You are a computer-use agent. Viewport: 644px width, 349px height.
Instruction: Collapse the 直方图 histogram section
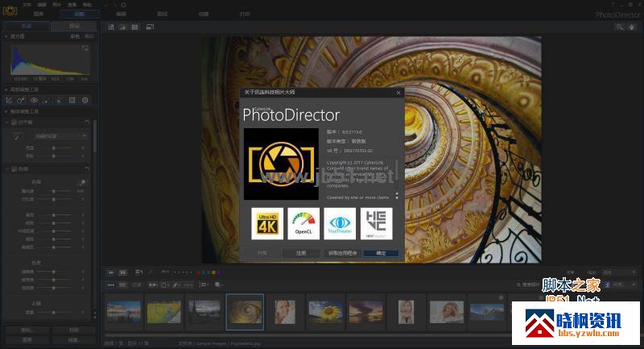[6, 36]
